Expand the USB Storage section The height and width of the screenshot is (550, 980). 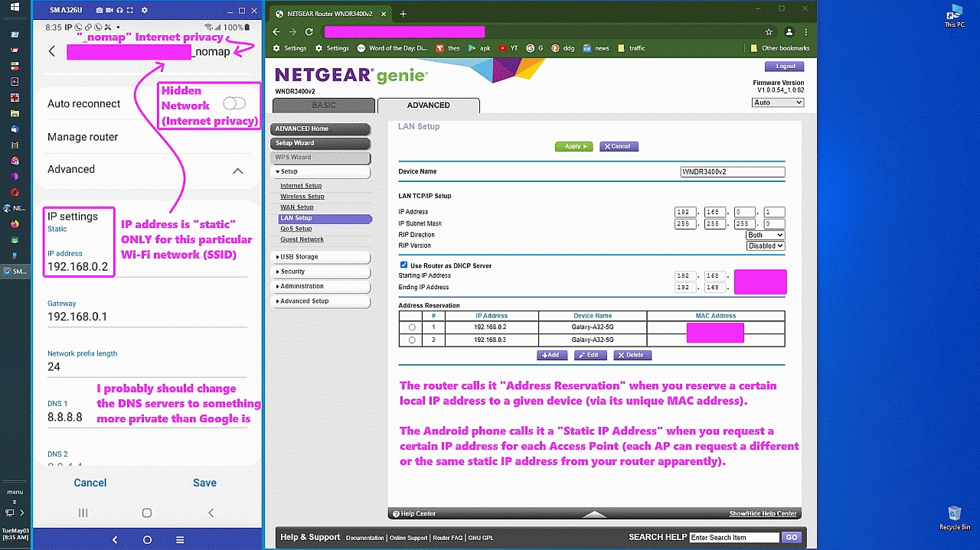(x=321, y=257)
